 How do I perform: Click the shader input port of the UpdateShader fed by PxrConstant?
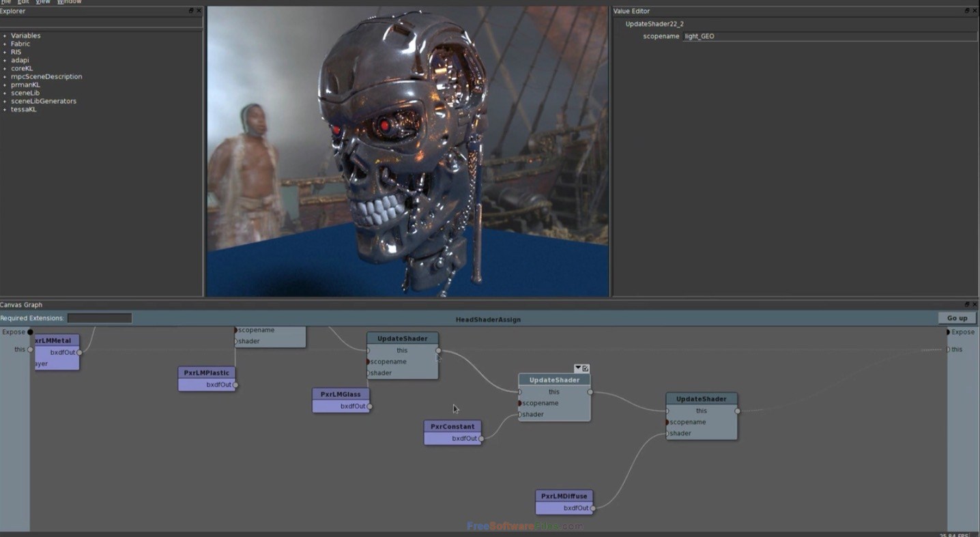519,415
